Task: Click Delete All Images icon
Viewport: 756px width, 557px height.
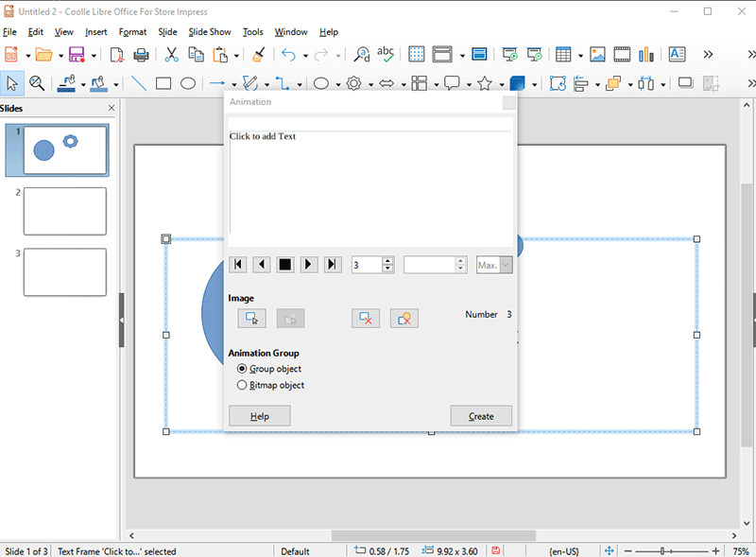Action: click(x=404, y=319)
